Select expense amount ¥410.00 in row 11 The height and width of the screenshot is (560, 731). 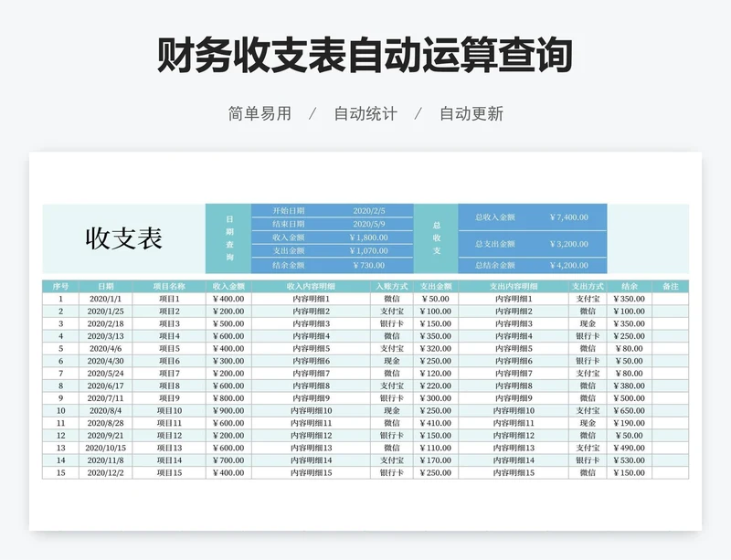coord(436,423)
